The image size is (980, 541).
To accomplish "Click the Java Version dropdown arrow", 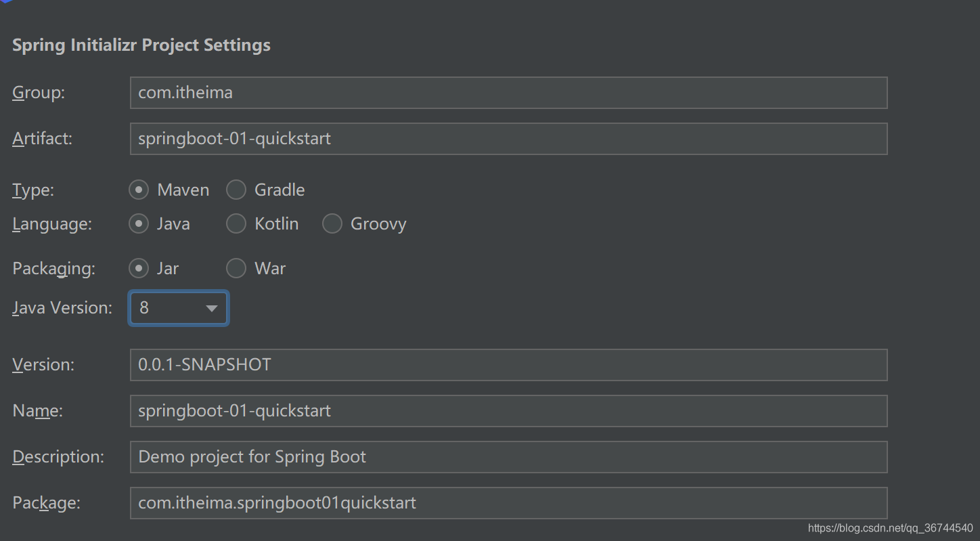I will coord(212,309).
